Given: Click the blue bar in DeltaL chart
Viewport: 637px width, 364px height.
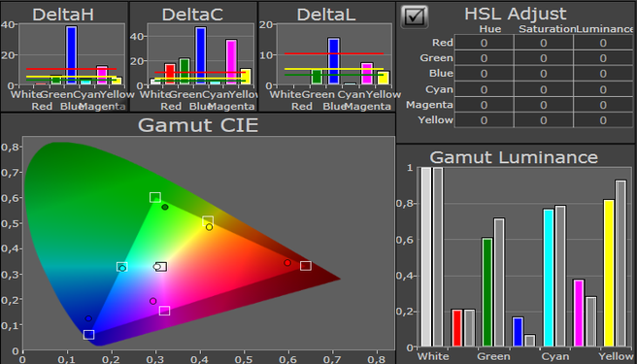Looking at the screenshot, I should coord(333,61).
